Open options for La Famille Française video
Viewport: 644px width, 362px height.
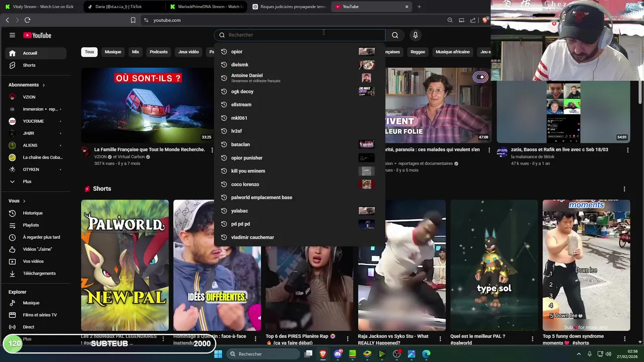pyautogui.click(x=212, y=150)
